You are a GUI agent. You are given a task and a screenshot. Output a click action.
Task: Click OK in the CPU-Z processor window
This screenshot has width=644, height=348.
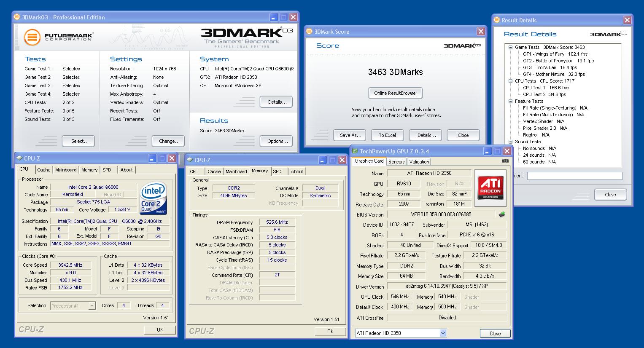160,330
